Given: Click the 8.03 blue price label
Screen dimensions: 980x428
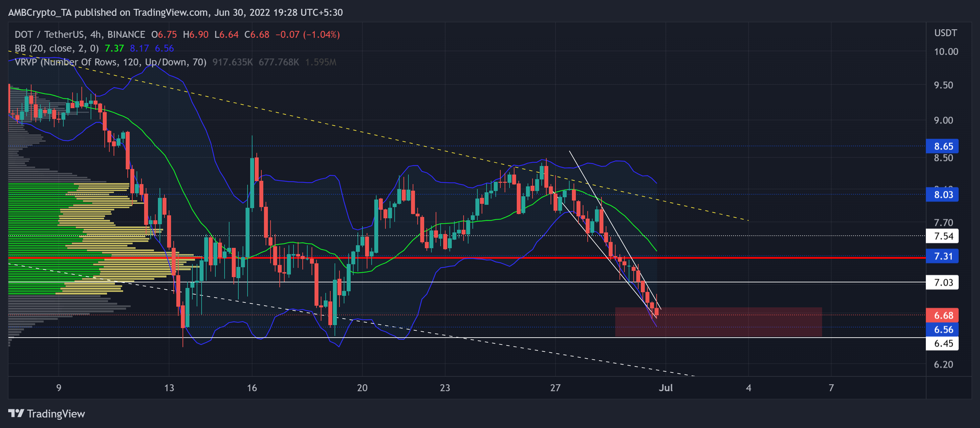Looking at the screenshot, I should [943, 195].
